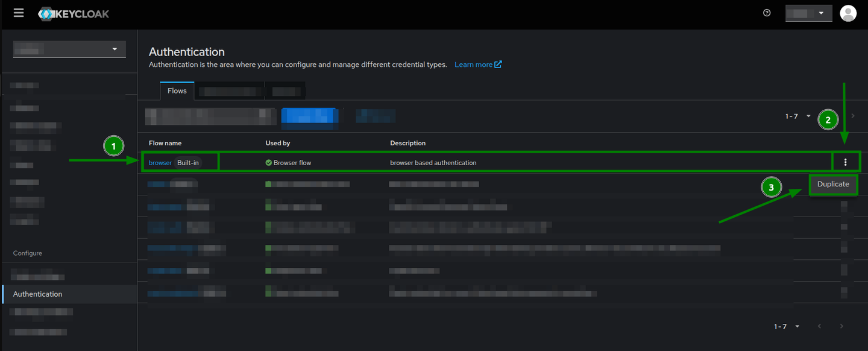
Task: Click the external link icon after Learn more
Action: [499, 64]
